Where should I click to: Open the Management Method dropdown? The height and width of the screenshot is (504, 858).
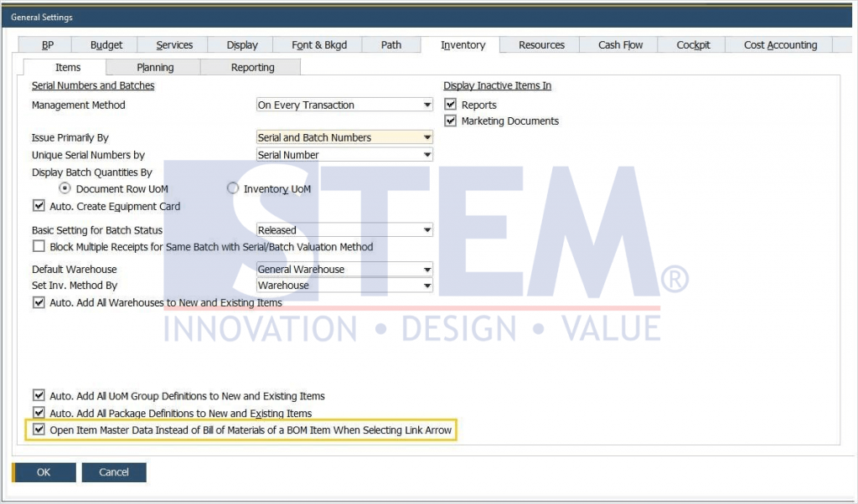click(427, 105)
